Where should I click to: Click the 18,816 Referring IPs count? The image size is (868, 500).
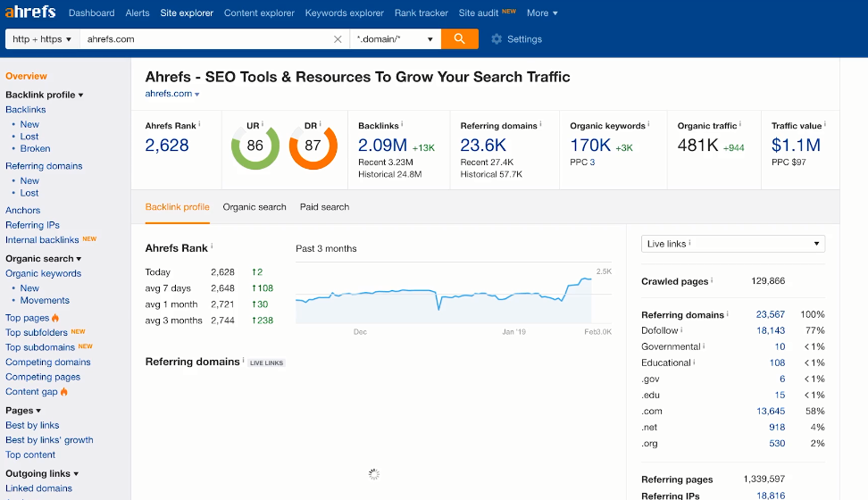[x=771, y=496]
